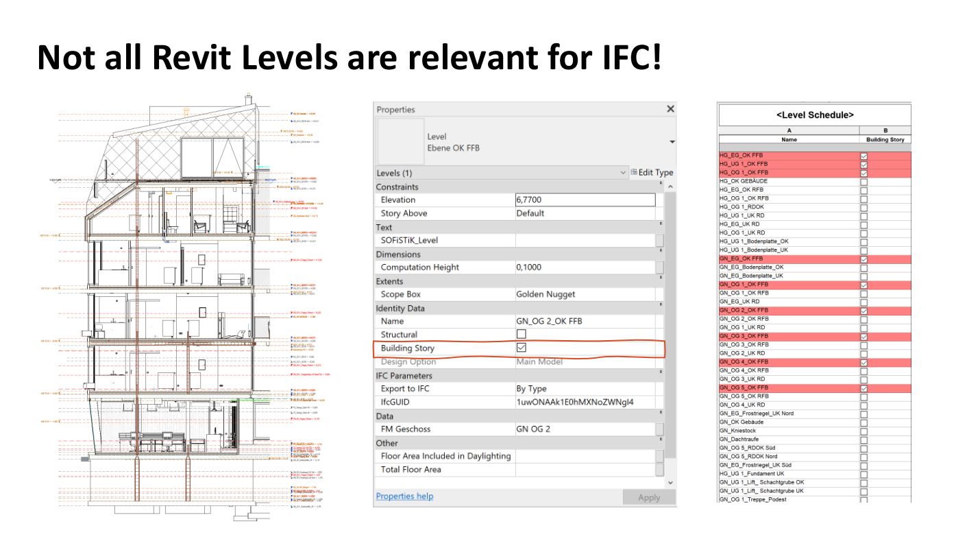Click the Elevation value field

(x=585, y=200)
